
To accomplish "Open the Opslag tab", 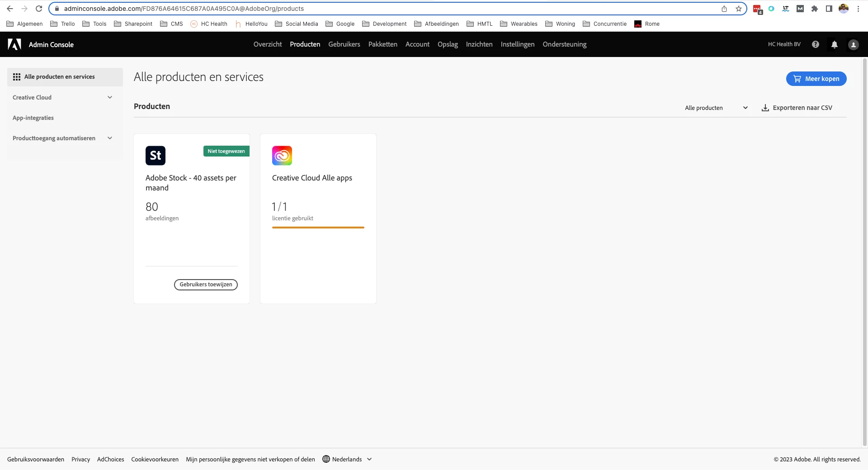I will pyautogui.click(x=448, y=44).
